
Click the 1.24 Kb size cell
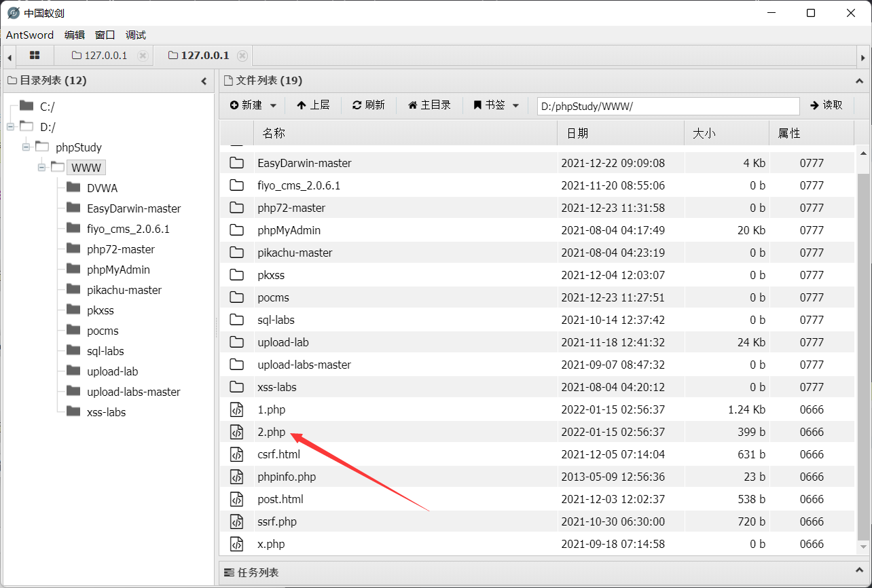746,409
